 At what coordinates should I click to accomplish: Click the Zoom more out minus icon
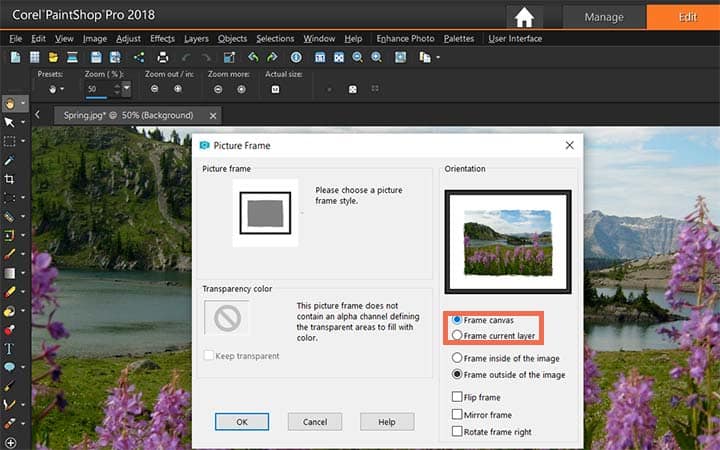pos(218,89)
